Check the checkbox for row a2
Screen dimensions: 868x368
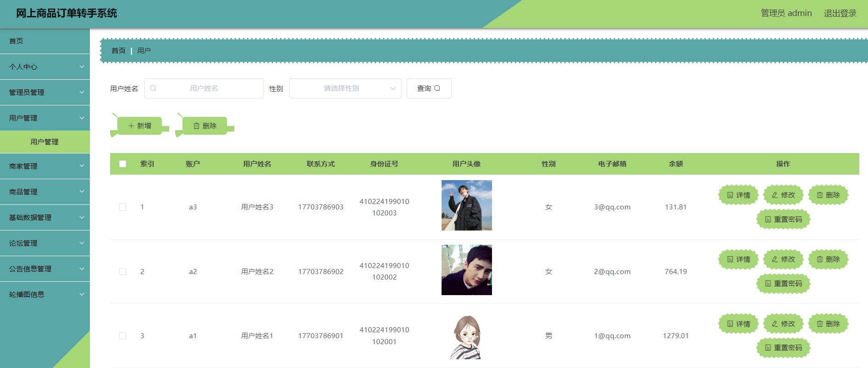point(122,272)
